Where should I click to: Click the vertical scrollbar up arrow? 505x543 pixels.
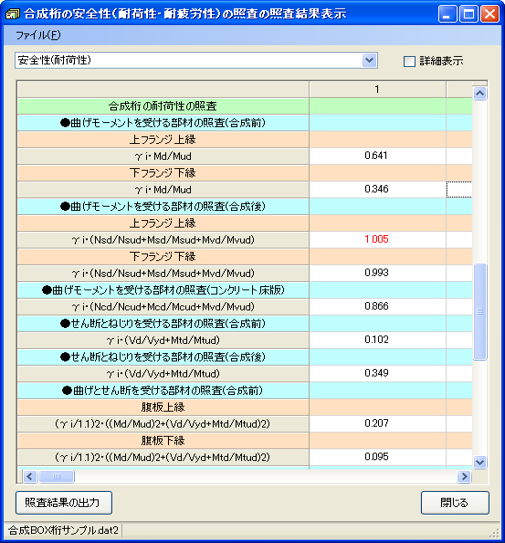tap(480, 93)
